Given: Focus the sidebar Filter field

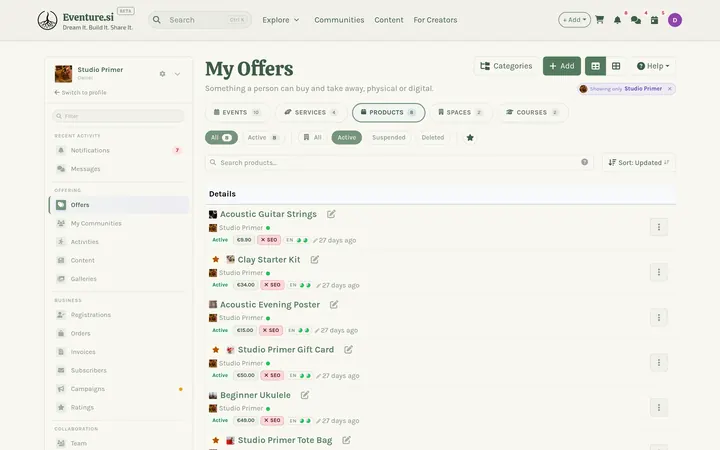Looking at the screenshot, I should (x=118, y=116).
